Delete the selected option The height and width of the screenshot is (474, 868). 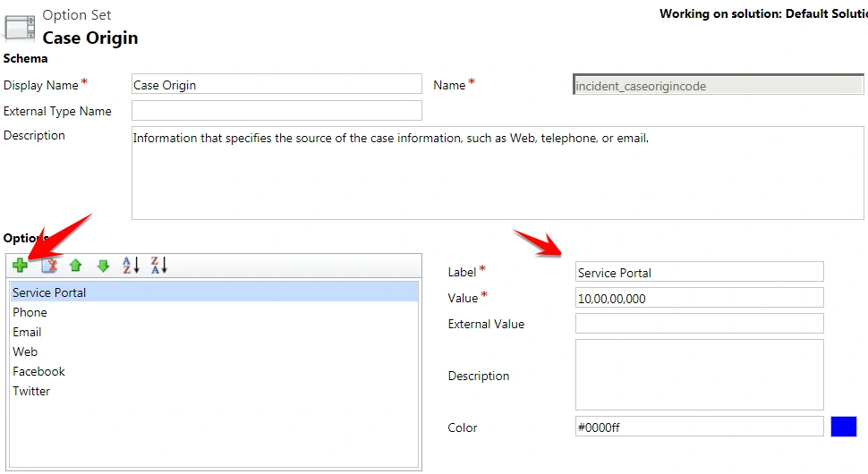[x=49, y=266]
